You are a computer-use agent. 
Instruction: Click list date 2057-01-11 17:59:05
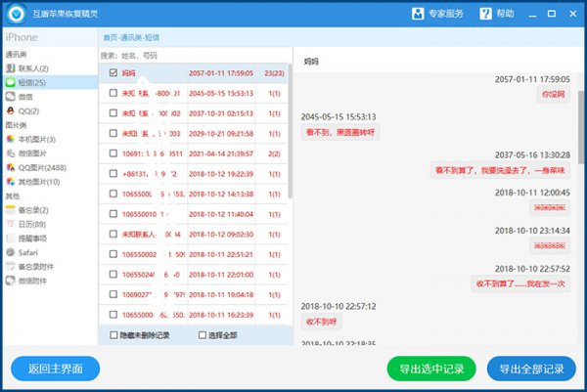(221, 73)
